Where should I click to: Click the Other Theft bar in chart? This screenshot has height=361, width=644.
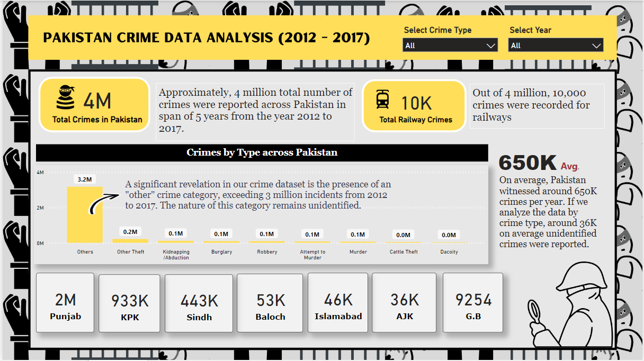click(130, 241)
